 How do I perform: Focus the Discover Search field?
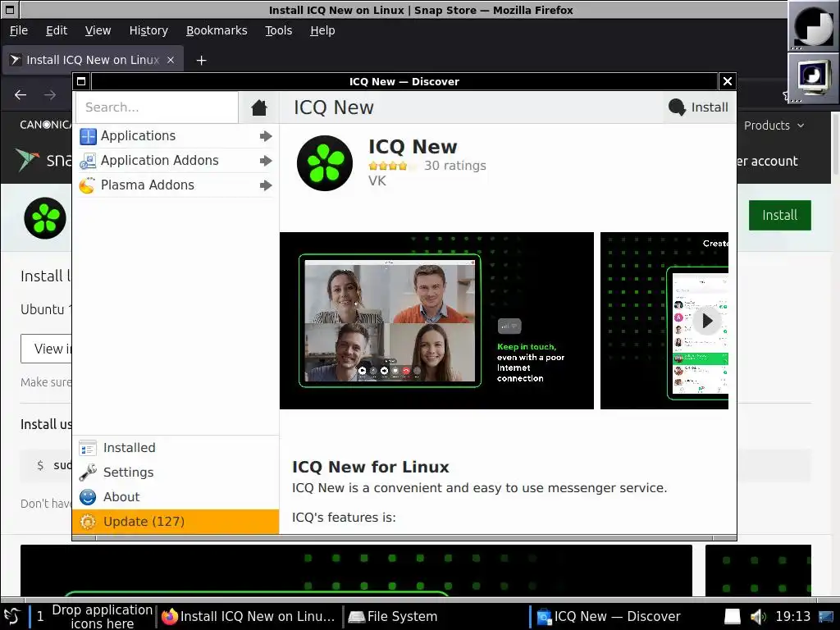157,107
